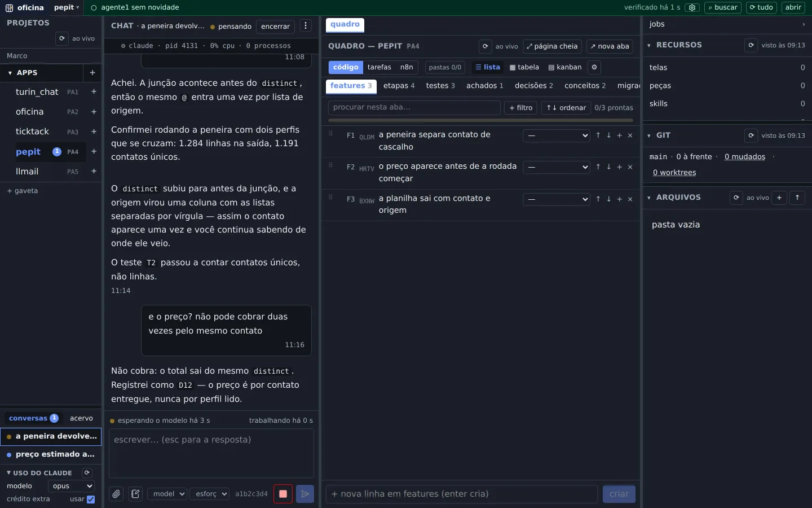Click the ordenar button

pyautogui.click(x=566, y=108)
